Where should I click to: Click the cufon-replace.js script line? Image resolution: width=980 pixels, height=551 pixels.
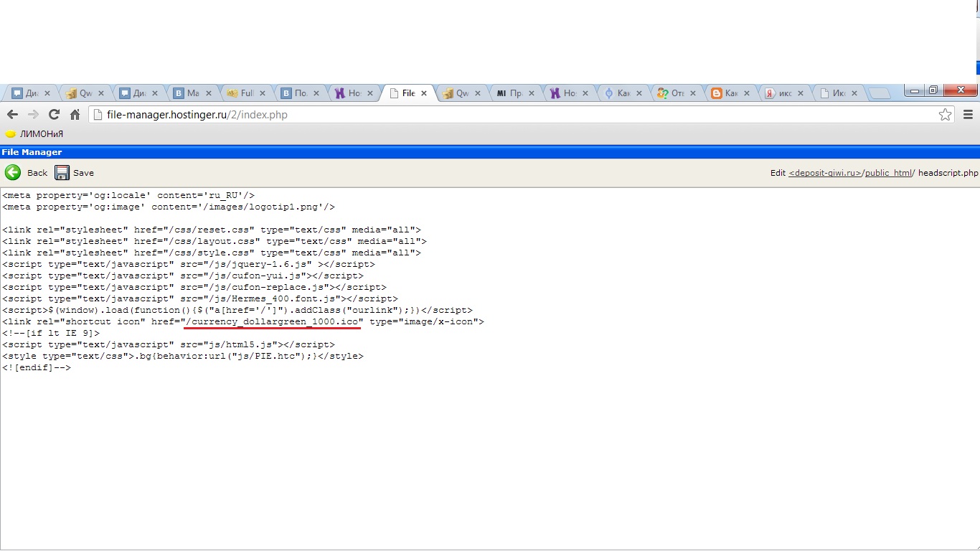(194, 287)
